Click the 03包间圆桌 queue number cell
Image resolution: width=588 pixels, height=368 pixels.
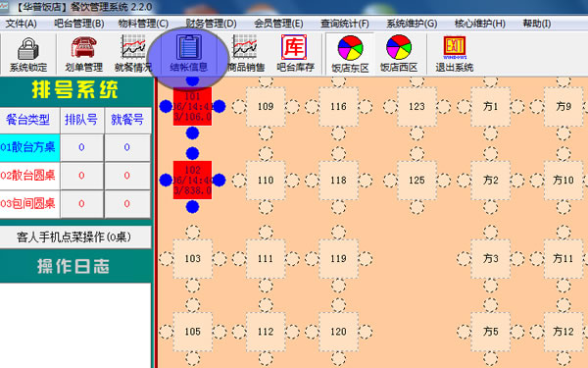point(81,203)
